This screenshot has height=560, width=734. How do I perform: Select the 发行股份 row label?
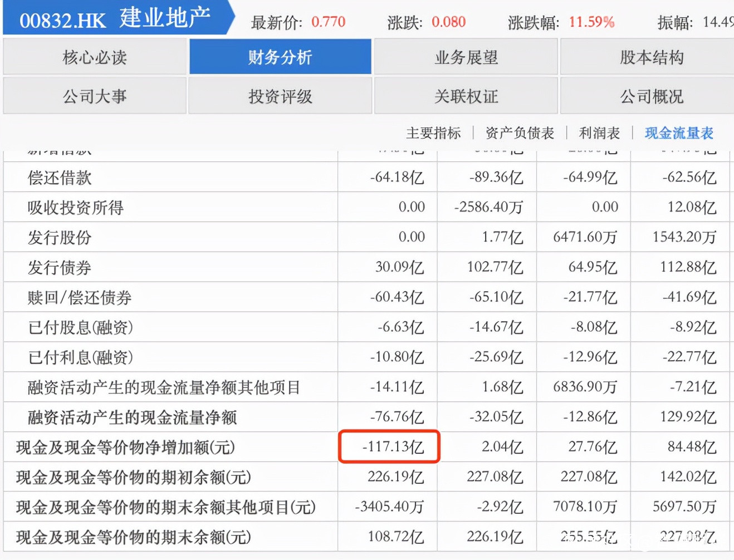click(x=60, y=238)
